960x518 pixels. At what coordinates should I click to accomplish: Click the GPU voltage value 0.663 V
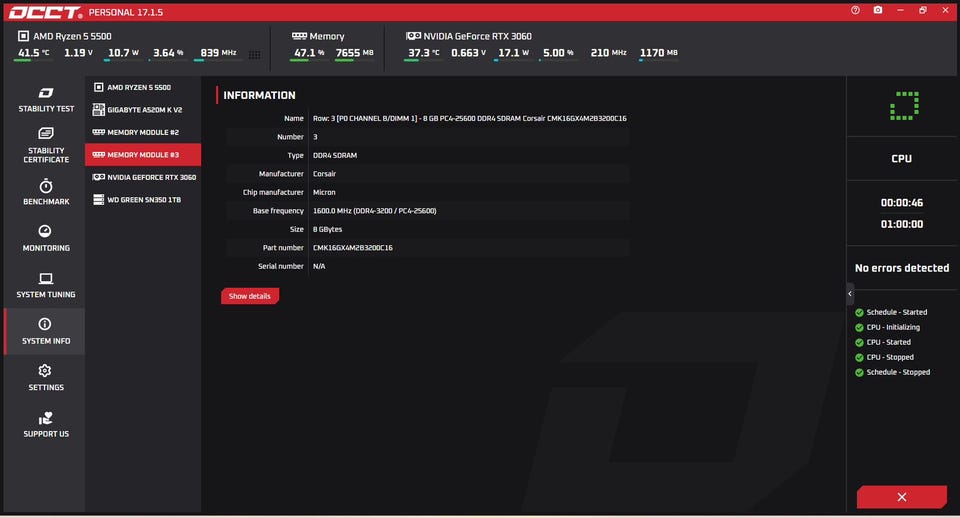(468, 53)
